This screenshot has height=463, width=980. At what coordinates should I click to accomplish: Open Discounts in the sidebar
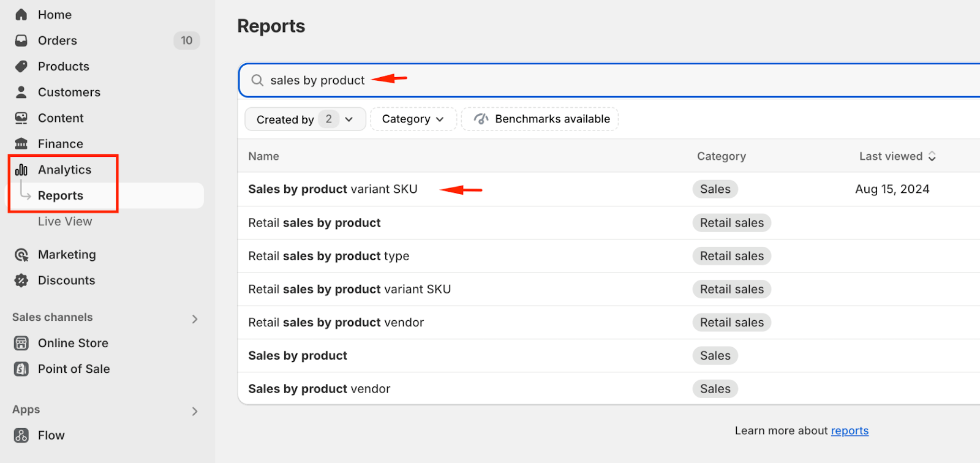point(67,280)
